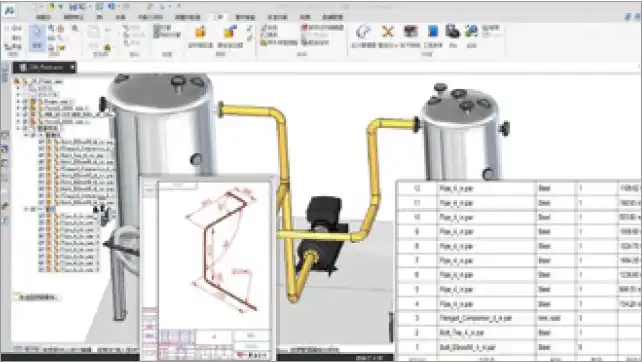This screenshot has height=362, width=642.
Task: Click the blue book icon in the ribbon
Action: coord(433,32)
